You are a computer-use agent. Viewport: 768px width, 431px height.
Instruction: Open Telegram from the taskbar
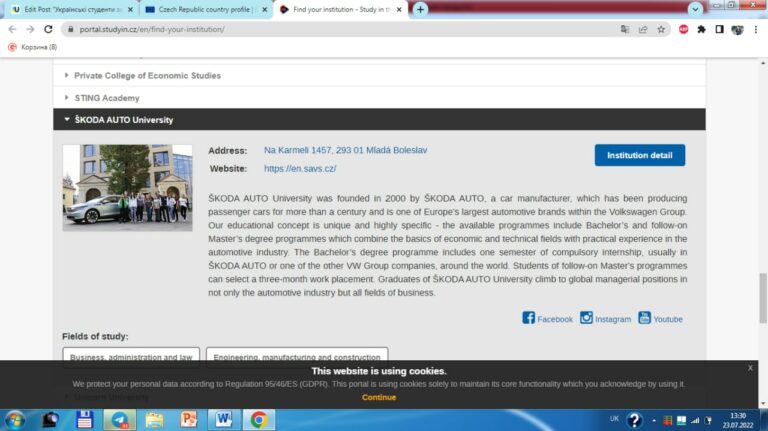[x=120, y=420]
